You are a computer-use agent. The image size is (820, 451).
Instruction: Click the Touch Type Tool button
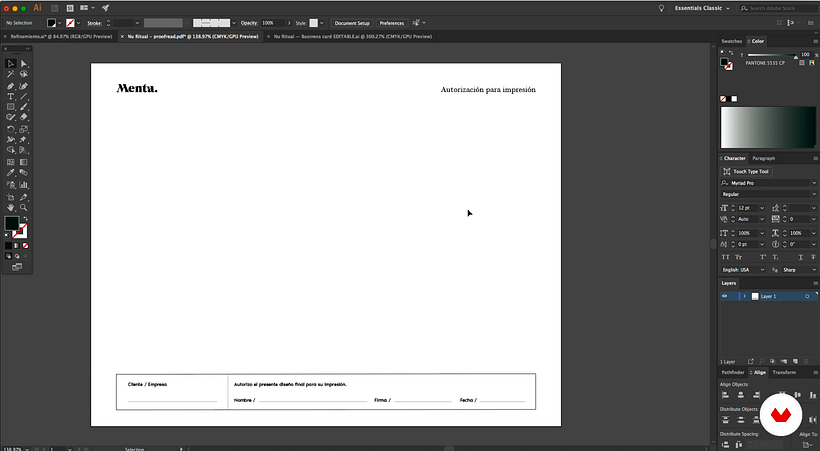746,172
